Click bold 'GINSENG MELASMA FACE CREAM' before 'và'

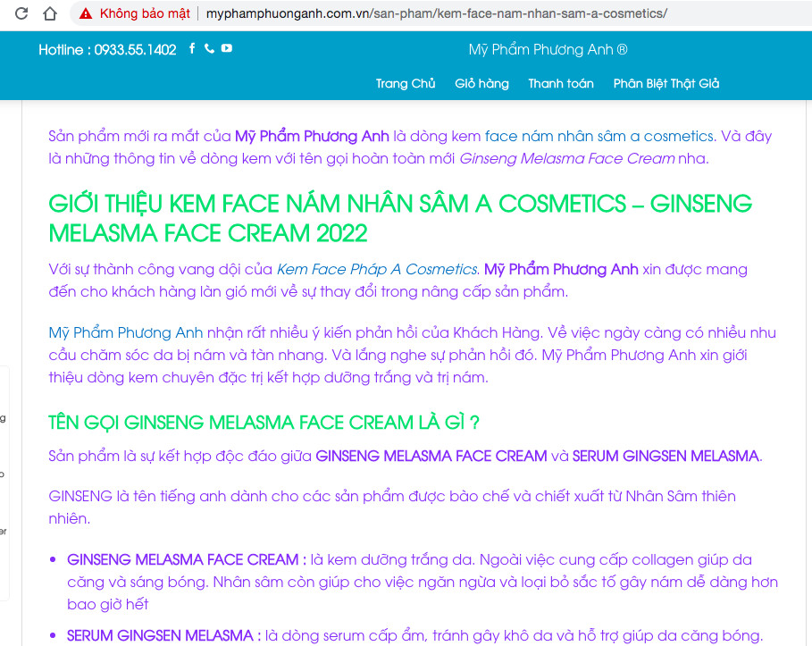(431, 456)
